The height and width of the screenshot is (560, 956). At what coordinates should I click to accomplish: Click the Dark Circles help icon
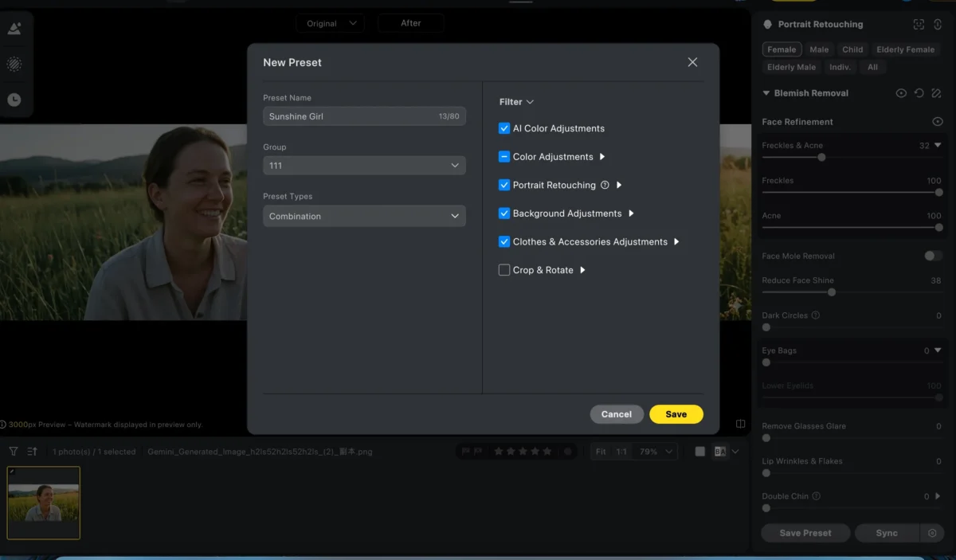point(815,315)
